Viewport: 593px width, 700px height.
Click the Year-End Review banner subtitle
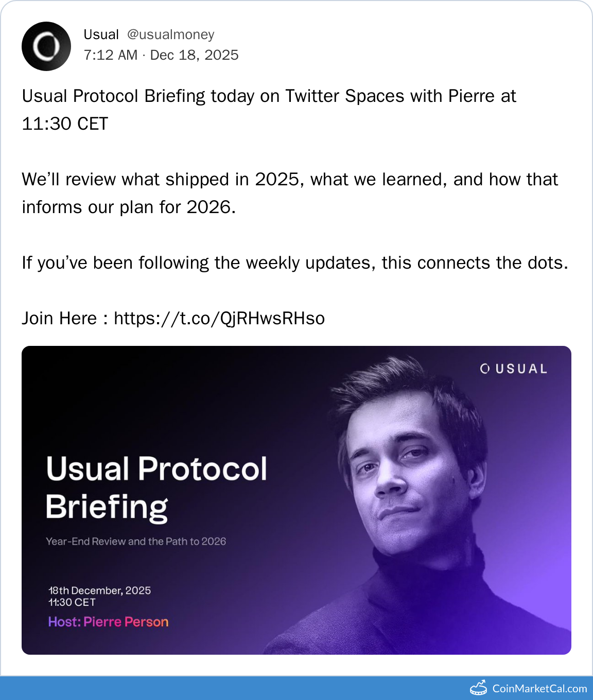[136, 541]
